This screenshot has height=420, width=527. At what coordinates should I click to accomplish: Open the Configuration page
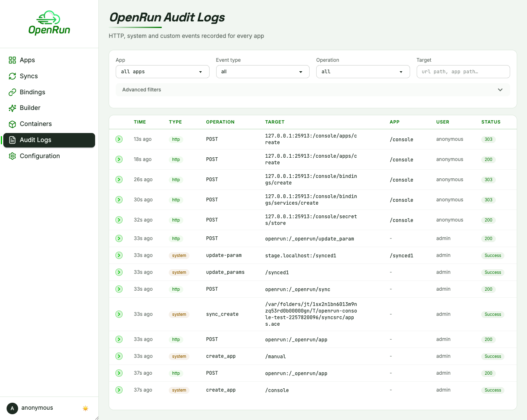coord(49,156)
